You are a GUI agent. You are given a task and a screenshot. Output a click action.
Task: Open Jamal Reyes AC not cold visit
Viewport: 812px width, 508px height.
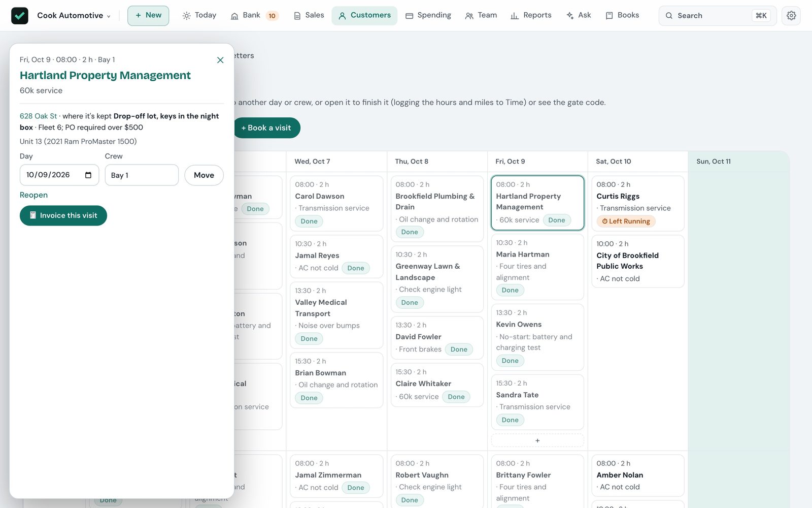tap(336, 256)
